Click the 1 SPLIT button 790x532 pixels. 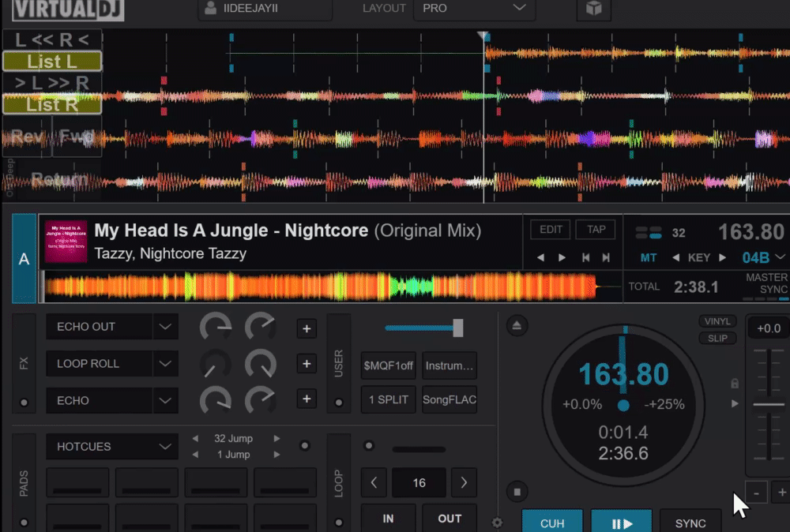pyautogui.click(x=389, y=399)
